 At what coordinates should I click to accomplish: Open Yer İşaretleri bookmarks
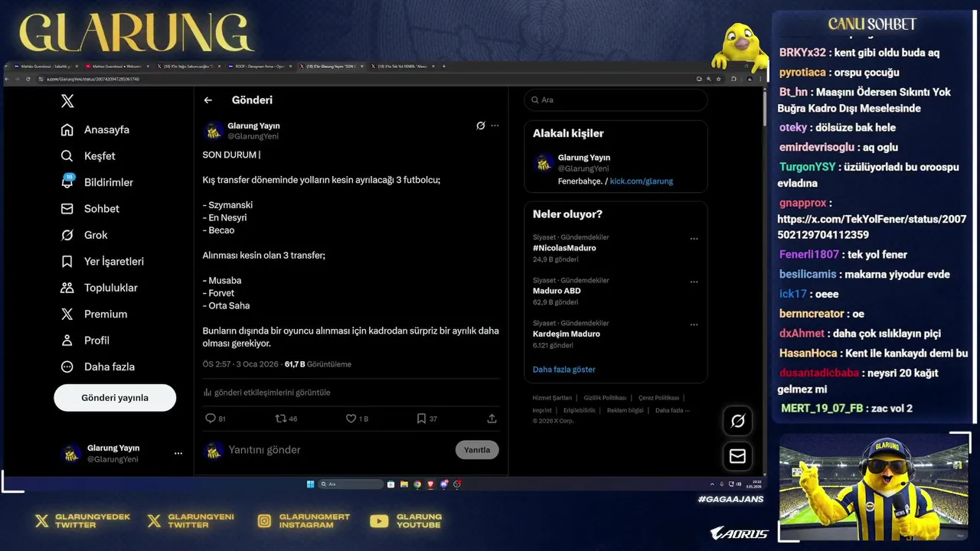[103, 262]
